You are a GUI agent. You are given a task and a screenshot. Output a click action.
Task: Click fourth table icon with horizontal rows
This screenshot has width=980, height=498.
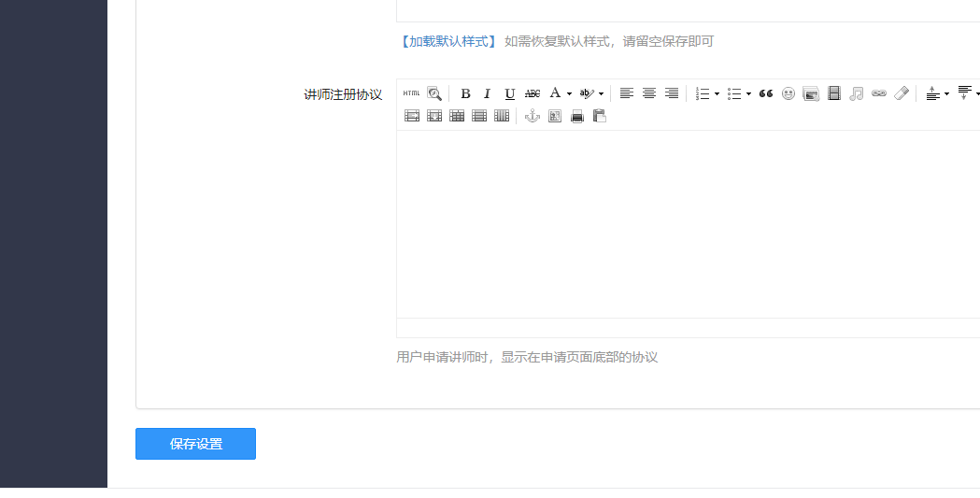479,116
